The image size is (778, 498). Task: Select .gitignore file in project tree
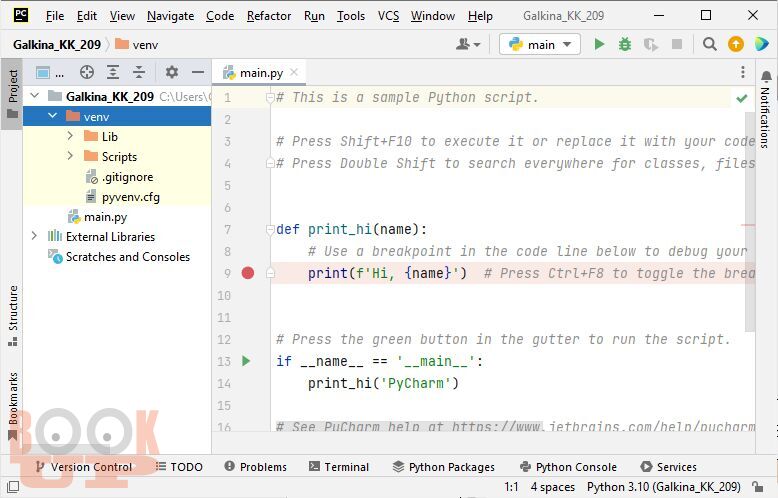click(x=119, y=177)
